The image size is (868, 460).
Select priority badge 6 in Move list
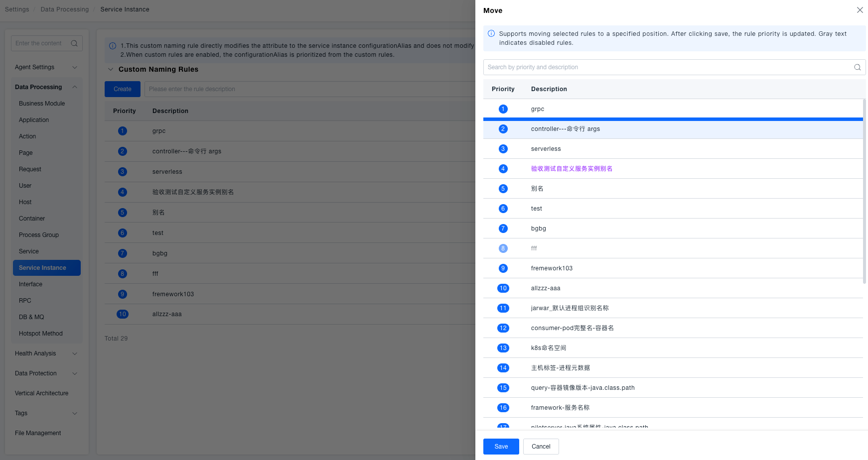[503, 209]
